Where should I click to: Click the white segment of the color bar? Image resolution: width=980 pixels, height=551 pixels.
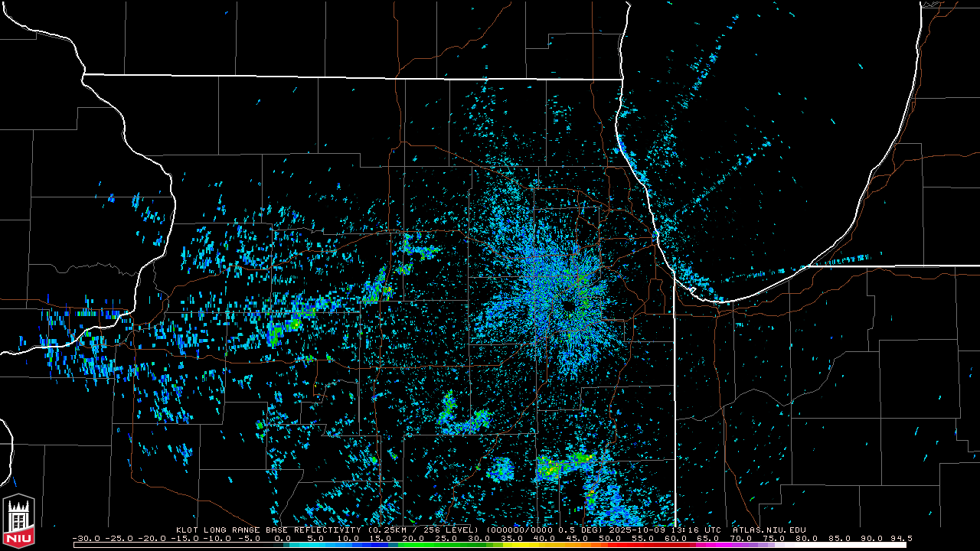point(842,545)
